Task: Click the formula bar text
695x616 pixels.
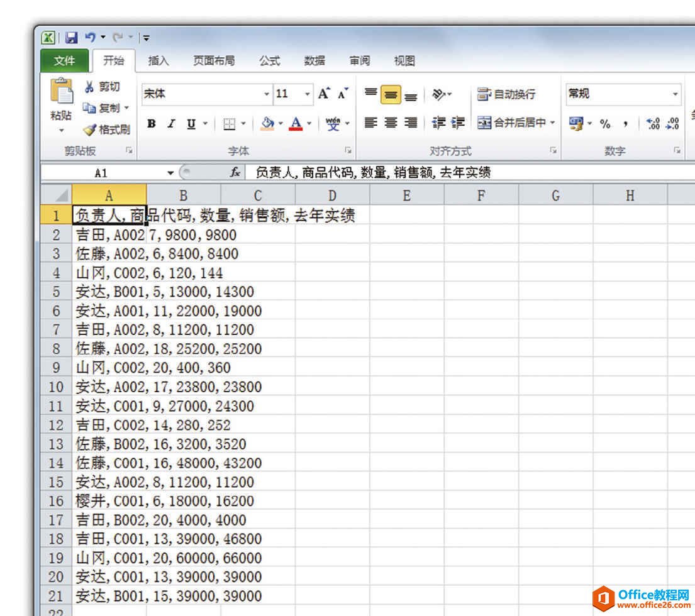Action: pyautogui.click(x=373, y=172)
